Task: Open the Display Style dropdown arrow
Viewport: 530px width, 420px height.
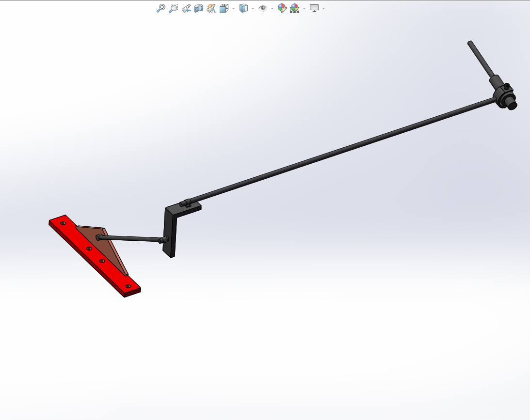Action: [x=253, y=8]
